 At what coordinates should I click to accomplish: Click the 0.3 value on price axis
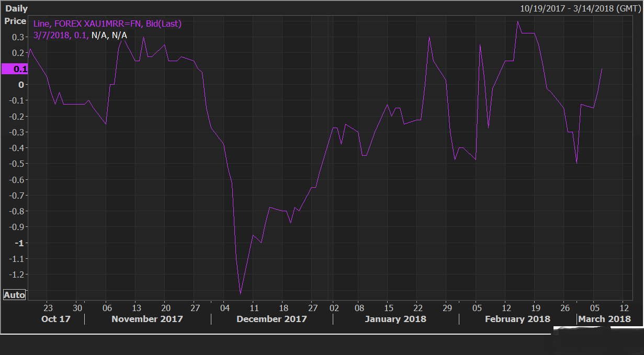click(19, 37)
